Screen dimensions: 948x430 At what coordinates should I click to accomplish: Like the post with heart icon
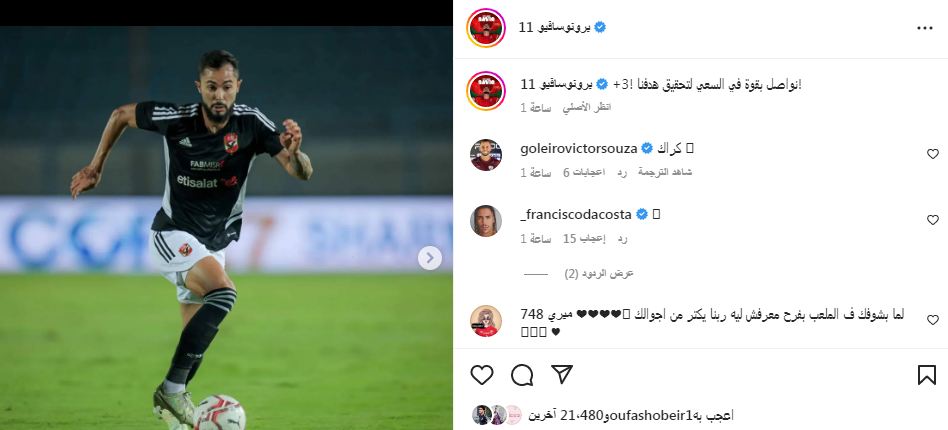point(482,375)
